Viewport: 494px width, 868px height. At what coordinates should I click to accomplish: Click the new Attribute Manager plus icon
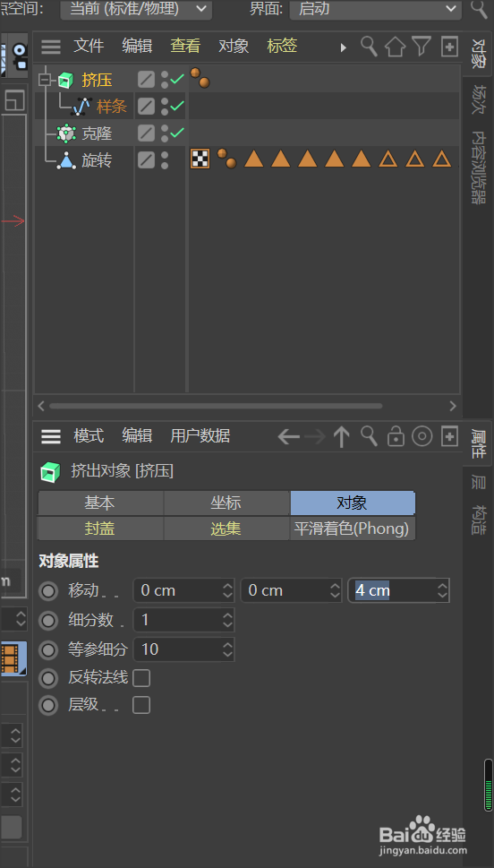(x=449, y=437)
